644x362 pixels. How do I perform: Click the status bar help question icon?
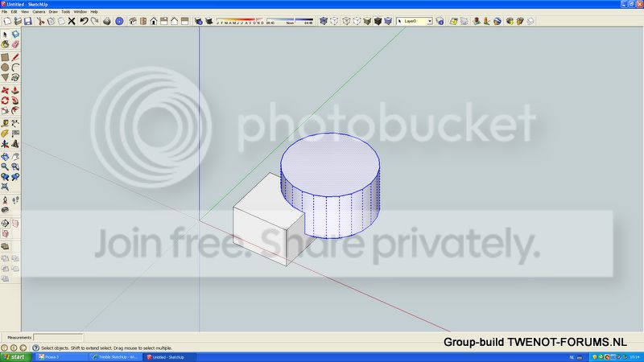(x=35, y=348)
